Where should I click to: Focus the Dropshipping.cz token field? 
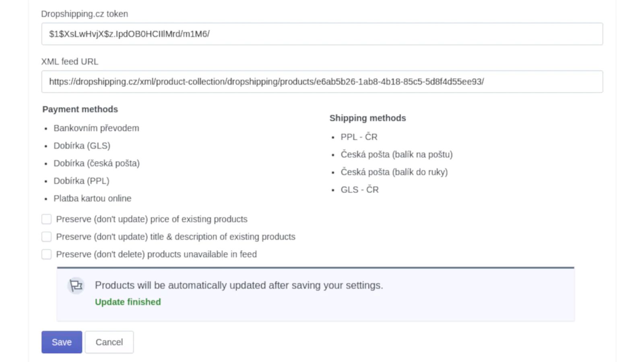pyautogui.click(x=322, y=34)
